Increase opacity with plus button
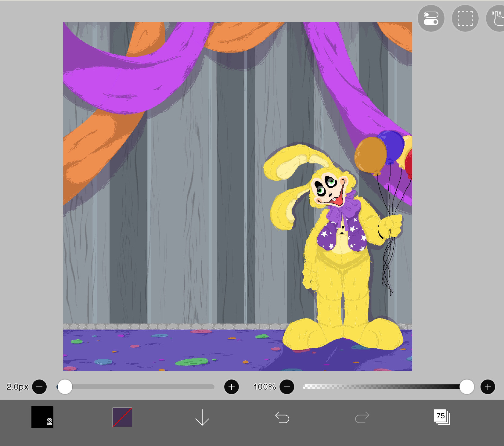This screenshot has height=446, width=504. (488, 387)
